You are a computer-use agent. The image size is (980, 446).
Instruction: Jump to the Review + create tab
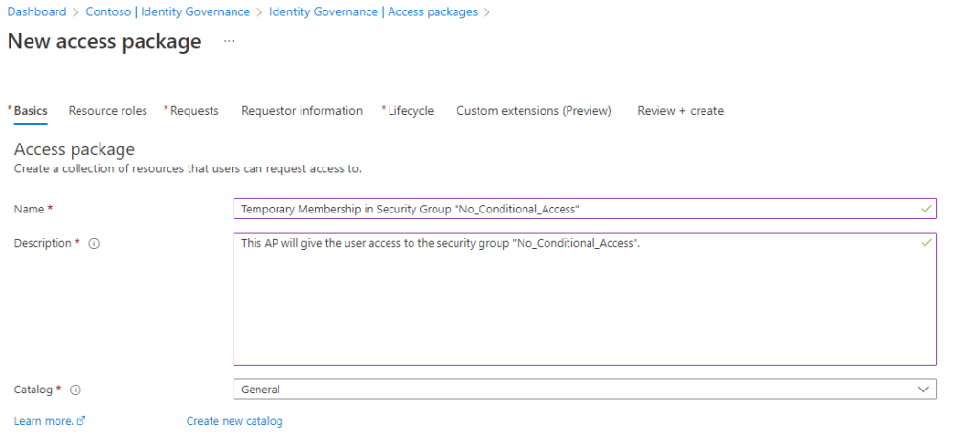tap(680, 111)
